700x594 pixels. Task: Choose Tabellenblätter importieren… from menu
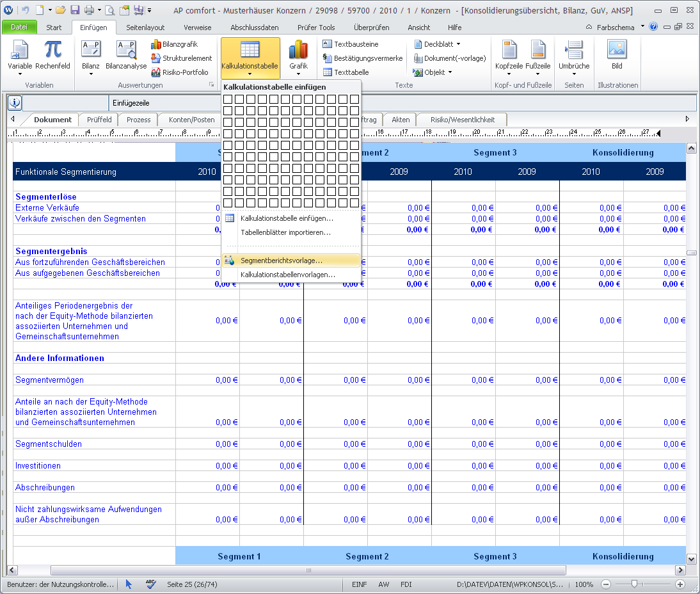tap(285, 232)
